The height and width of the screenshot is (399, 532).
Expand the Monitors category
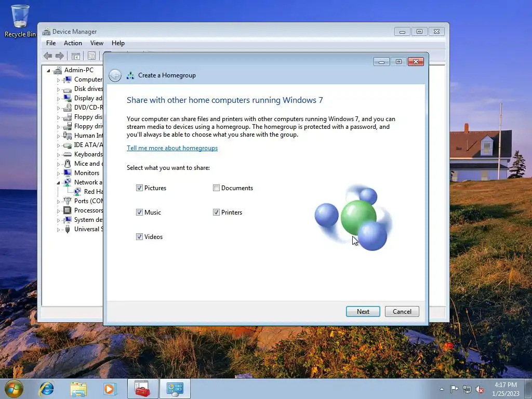[58, 174]
